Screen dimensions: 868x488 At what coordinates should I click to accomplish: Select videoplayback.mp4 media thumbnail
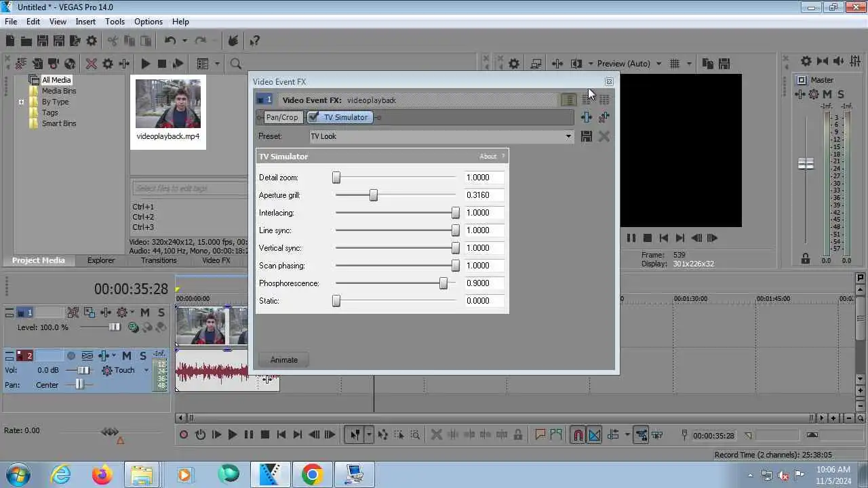[168, 104]
